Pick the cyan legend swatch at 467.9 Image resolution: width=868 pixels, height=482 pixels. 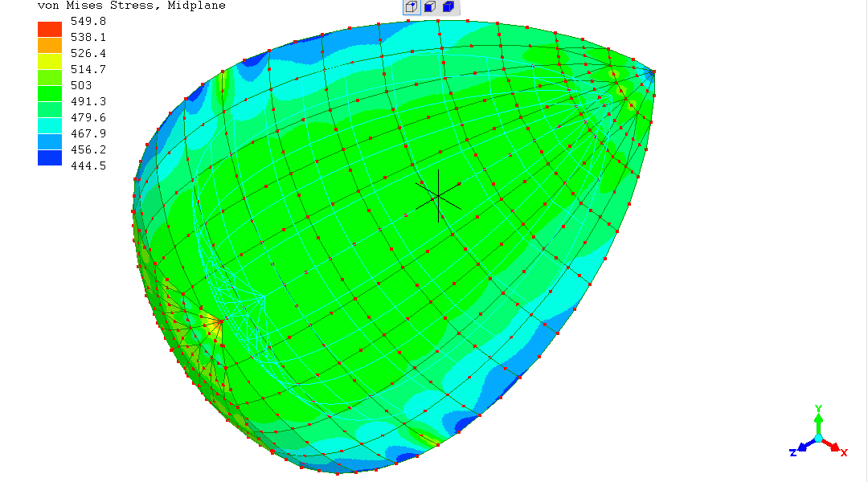pyautogui.click(x=50, y=125)
